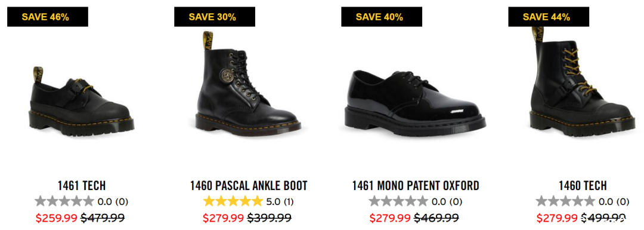Viewport: 644px width, 230px height.
Task: Click the gray star rating under 1461 Tech
Action: [x=64, y=201]
